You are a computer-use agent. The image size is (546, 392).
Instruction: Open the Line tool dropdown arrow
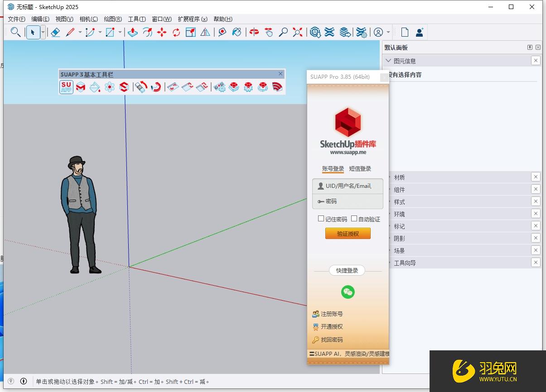click(x=80, y=32)
